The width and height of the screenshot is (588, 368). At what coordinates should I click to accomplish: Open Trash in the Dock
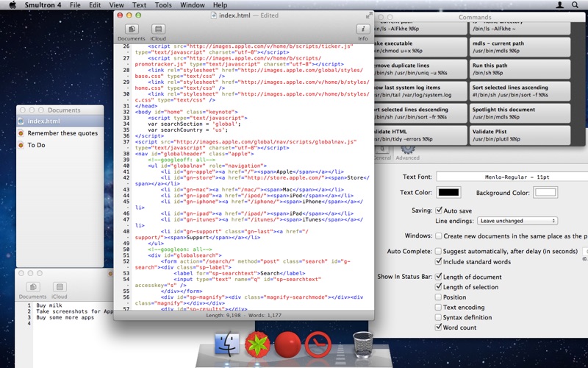[x=363, y=344]
